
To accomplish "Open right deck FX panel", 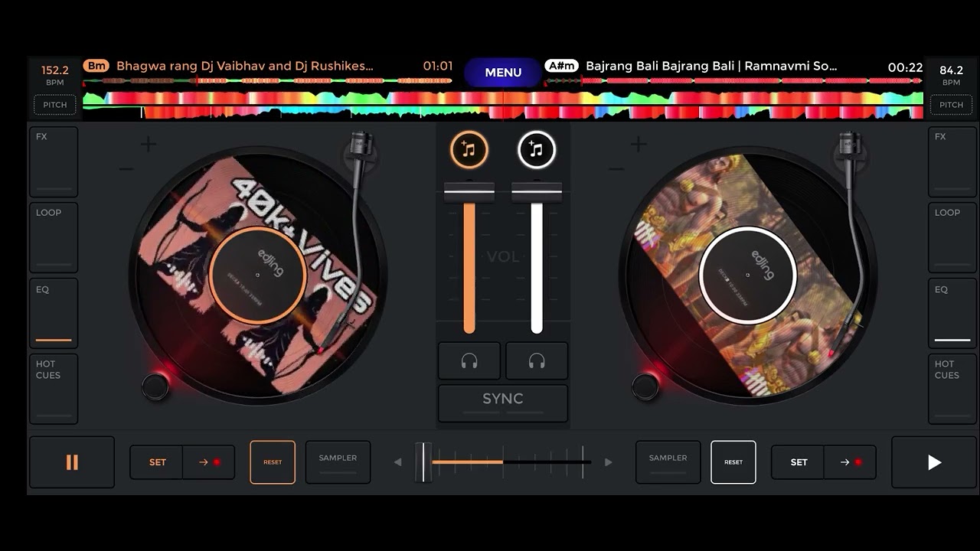I will tap(952, 162).
